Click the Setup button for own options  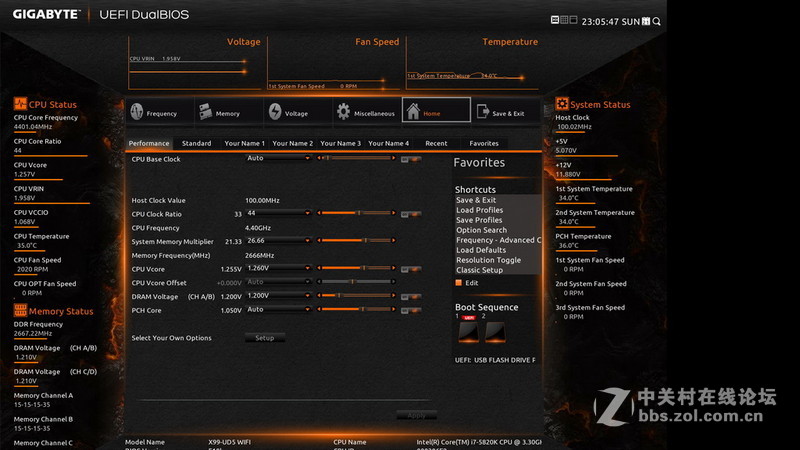pos(265,338)
